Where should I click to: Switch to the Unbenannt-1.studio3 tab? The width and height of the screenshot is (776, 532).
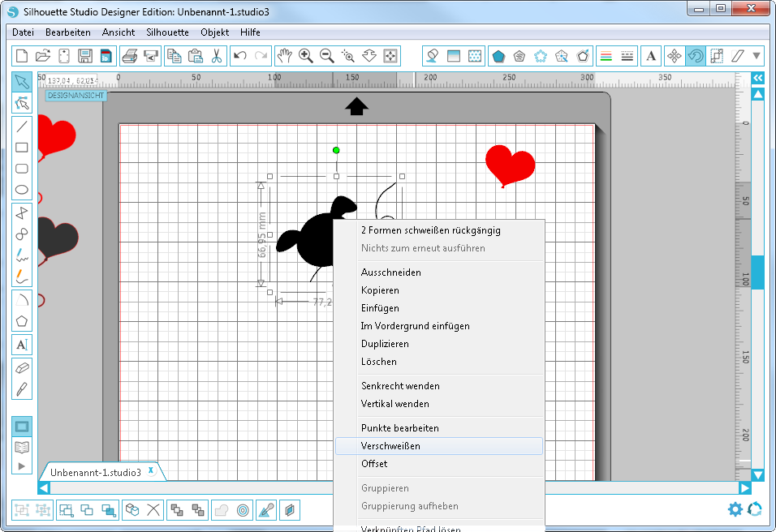[x=96, y=472]
